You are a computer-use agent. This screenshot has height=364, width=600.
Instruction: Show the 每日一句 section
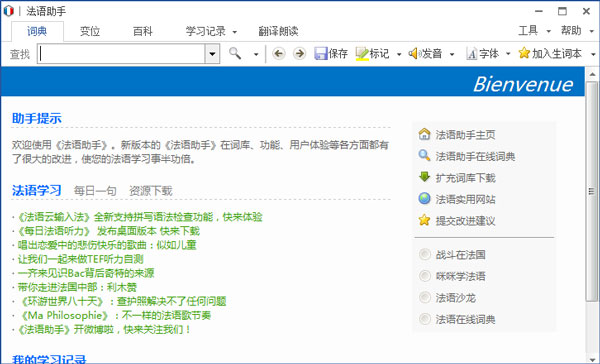[x=95, y=191]
